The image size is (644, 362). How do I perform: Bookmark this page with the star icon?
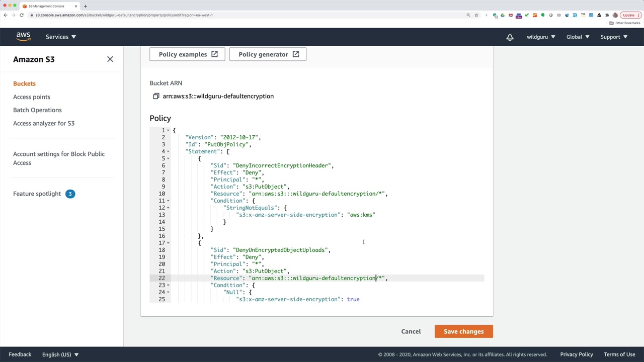476,15
